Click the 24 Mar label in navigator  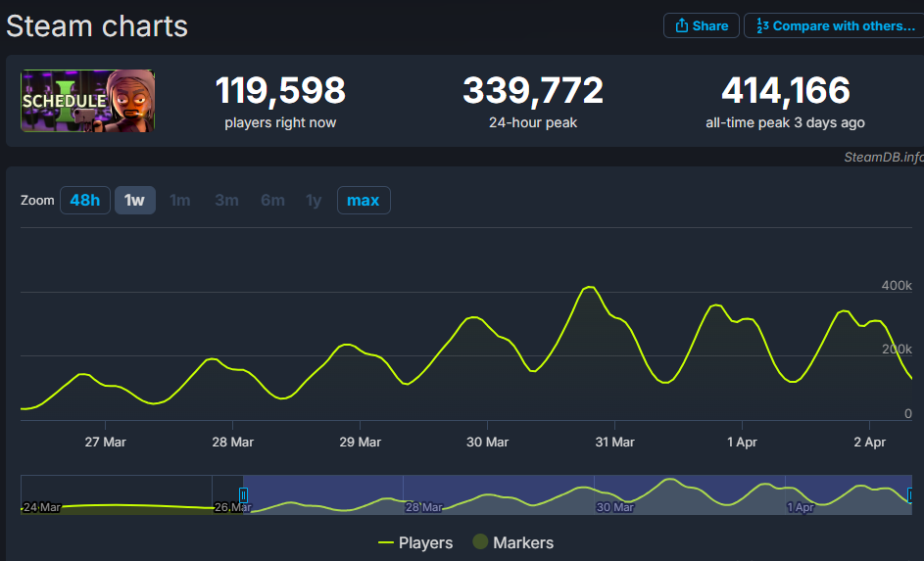point(41,507)
